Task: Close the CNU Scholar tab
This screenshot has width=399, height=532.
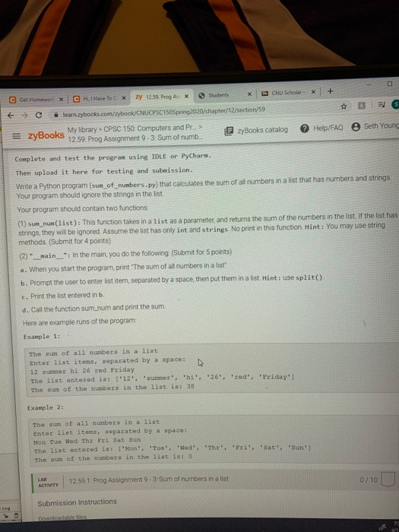Action: coord(313,92)
